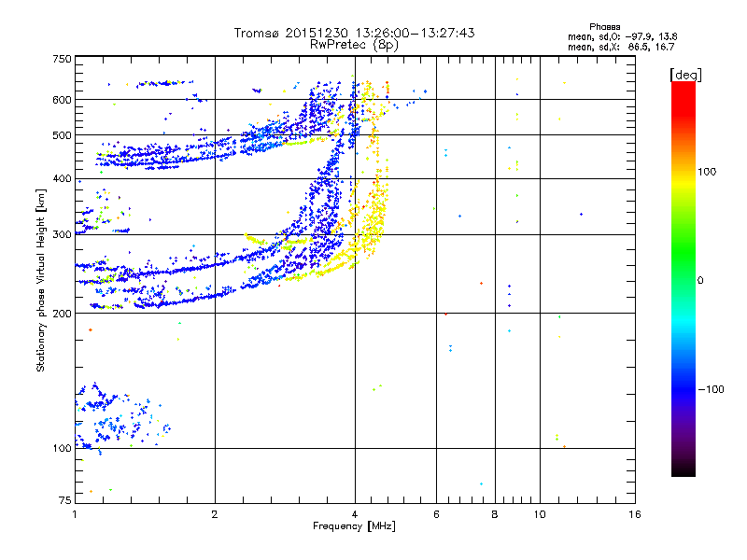747x560 pixels.
Task: Click the y-axis tick label "750"
Action: (62, 59)
